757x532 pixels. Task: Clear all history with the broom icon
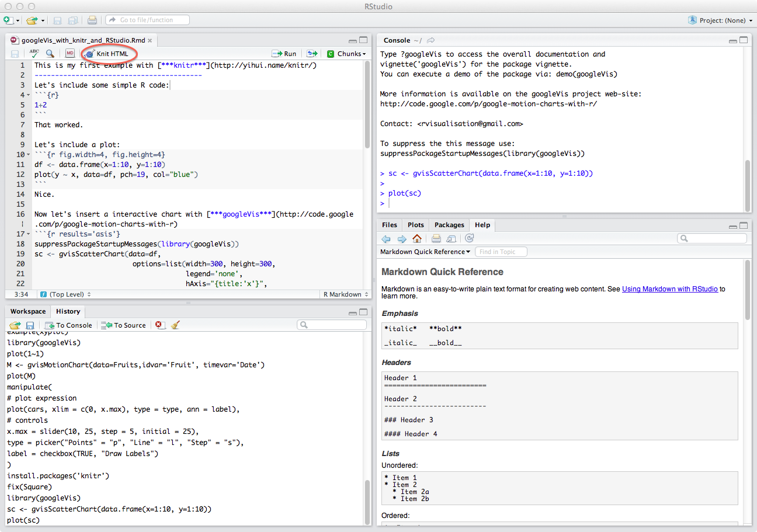click(176, 325)
